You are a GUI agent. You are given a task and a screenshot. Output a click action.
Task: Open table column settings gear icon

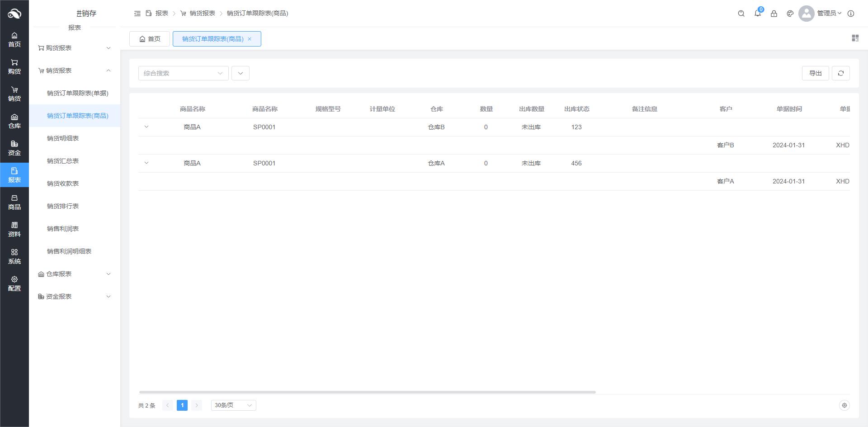point(844,405)
